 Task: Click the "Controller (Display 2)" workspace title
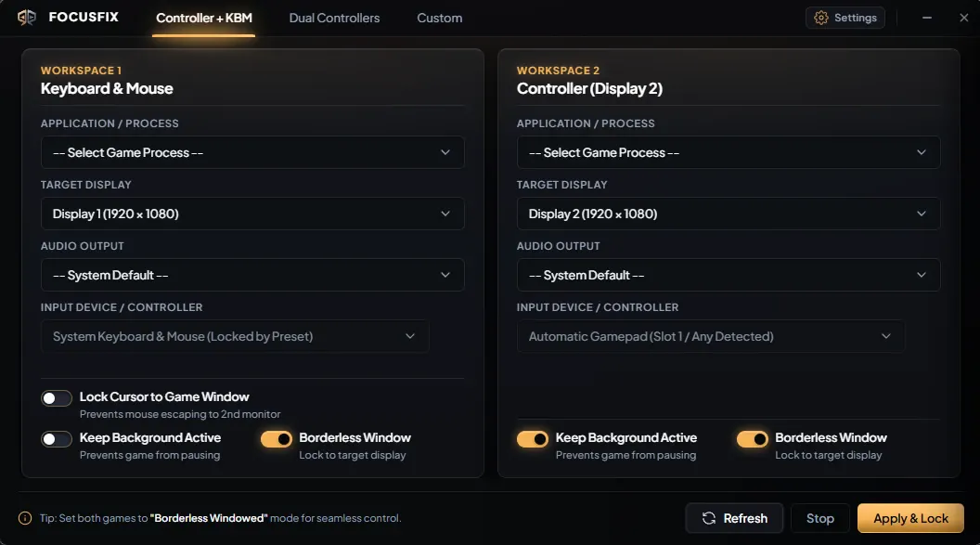pyautogui.click(x=589, y=89)
